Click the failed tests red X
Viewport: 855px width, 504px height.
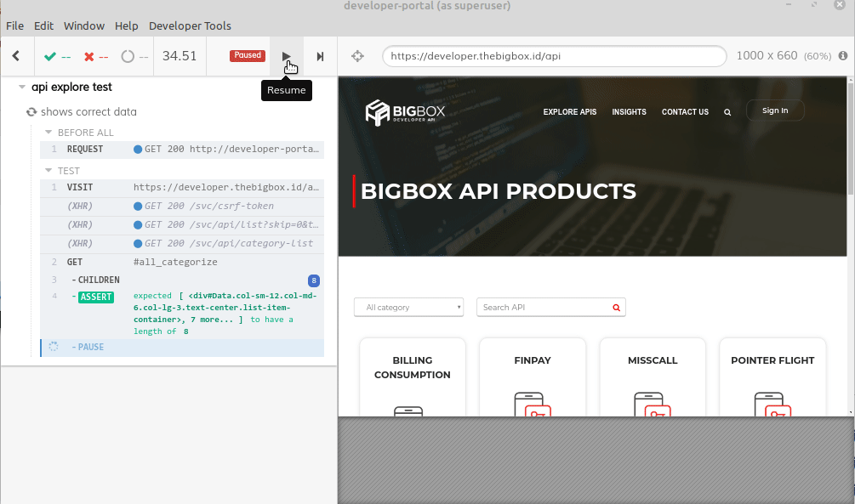88,56
